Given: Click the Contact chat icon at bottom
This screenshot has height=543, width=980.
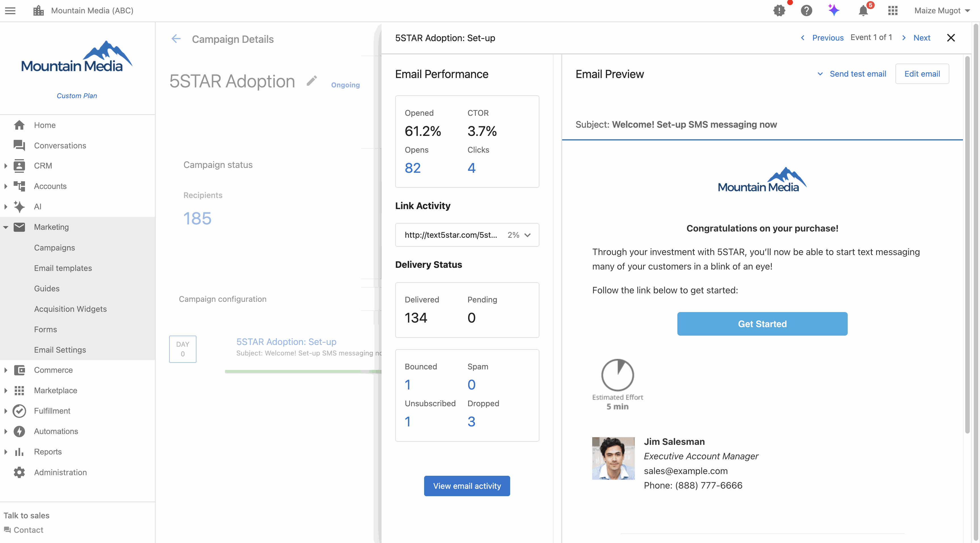Looking at the screenshot, I should pyautogui.click(x=7, y=530).
